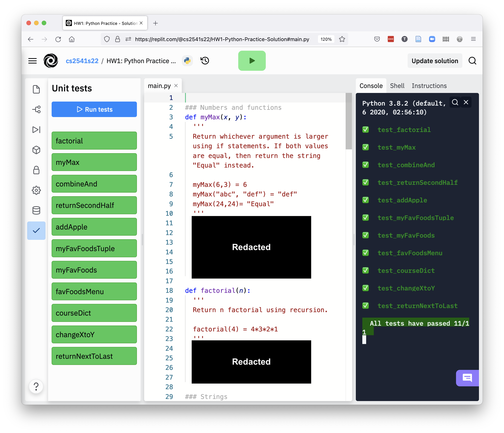Open the Python language icon dropdown
Viewport: 504px width, 433px height.
click(187, 61)
